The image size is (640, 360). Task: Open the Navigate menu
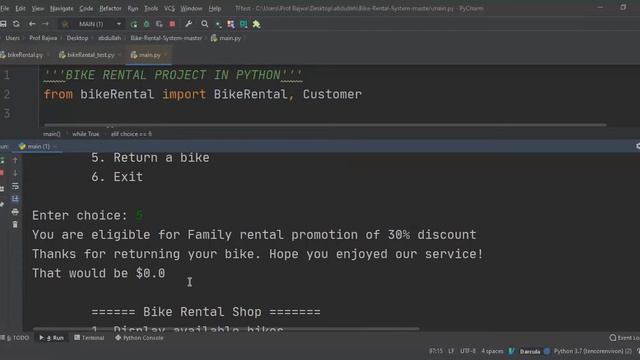[62, 8]
